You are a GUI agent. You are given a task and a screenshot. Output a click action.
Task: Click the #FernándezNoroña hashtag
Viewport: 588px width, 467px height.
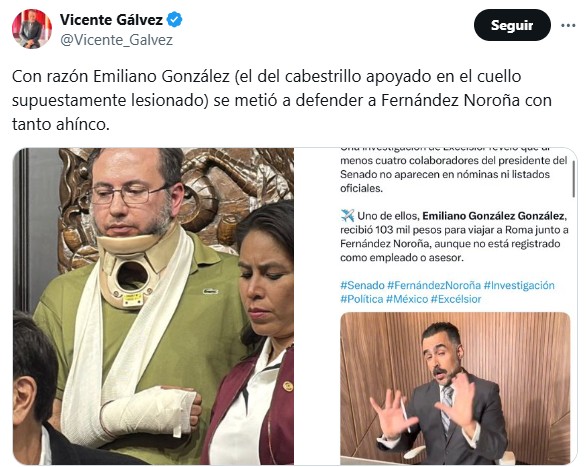(434, 285)
